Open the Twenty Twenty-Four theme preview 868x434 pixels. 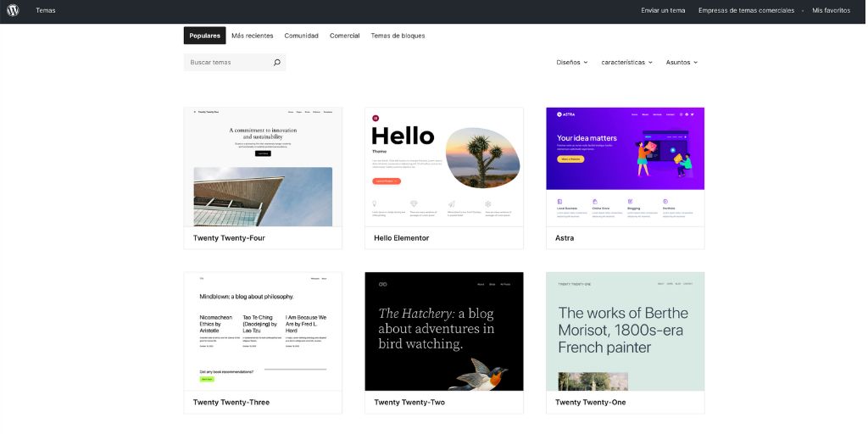(x=263, y=167)
